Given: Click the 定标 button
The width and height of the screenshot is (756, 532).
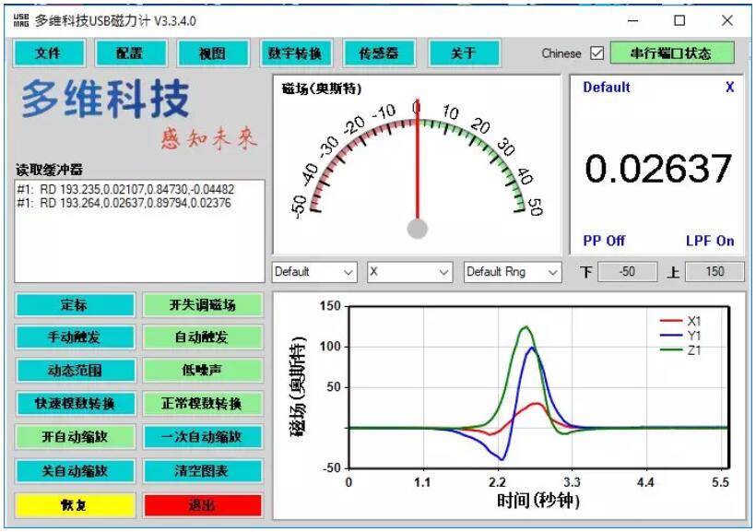Looking at the screenshot, I should [76, 305].
